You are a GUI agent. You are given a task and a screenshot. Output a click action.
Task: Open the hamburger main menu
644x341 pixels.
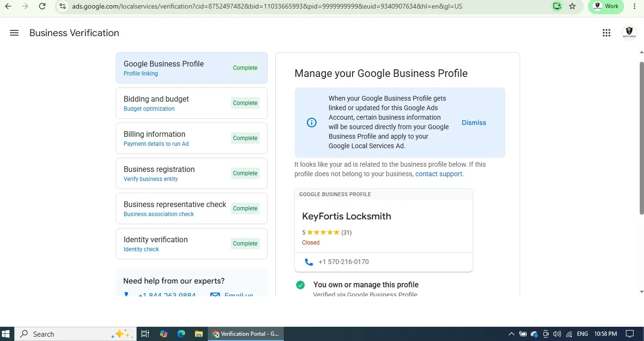14,33
